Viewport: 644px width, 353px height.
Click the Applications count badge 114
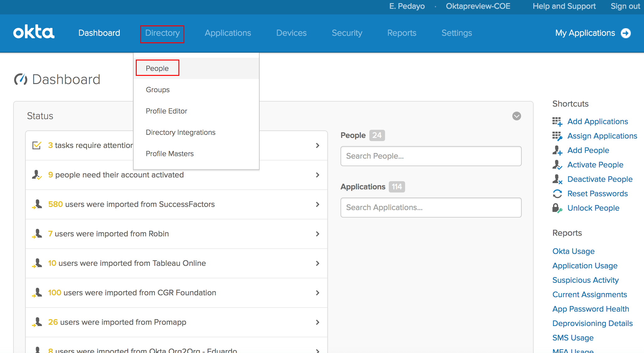pyautogui.click(x=397, y=187)
